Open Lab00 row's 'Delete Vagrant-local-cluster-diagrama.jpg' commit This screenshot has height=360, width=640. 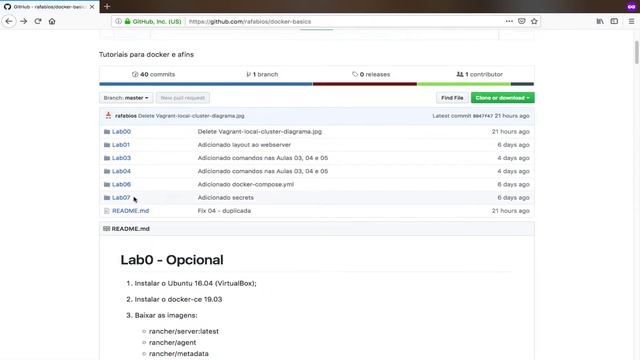[x=260, y=131]
